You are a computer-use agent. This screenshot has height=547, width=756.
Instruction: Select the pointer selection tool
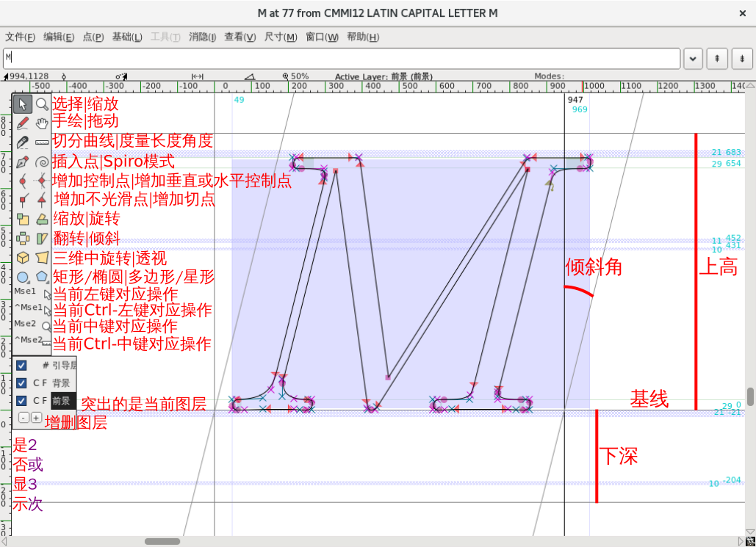tap(23, 104)
